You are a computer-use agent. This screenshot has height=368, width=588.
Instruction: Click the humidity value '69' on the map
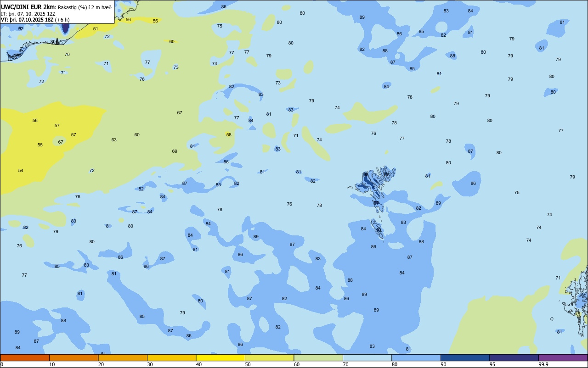175,151
